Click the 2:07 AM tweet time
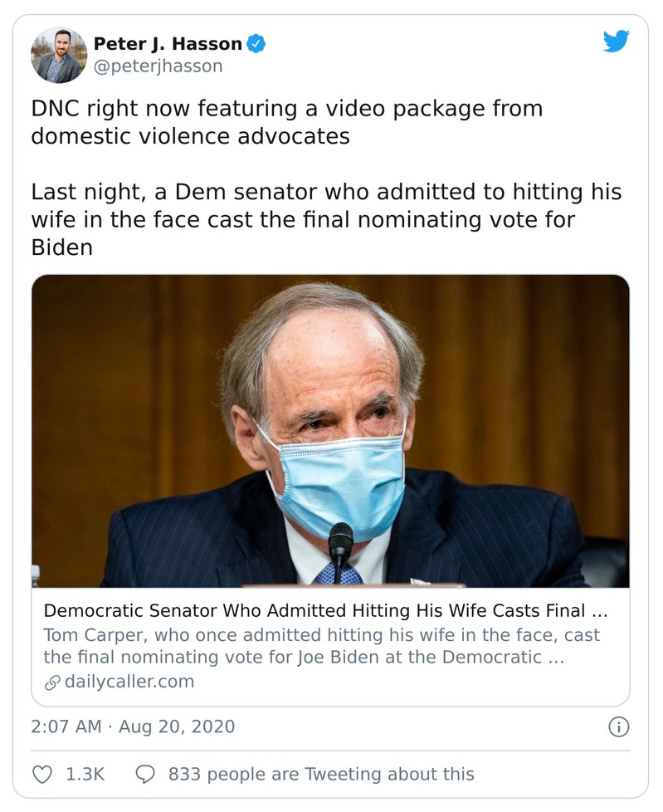663x812 pixels. [x=66, y=726]
